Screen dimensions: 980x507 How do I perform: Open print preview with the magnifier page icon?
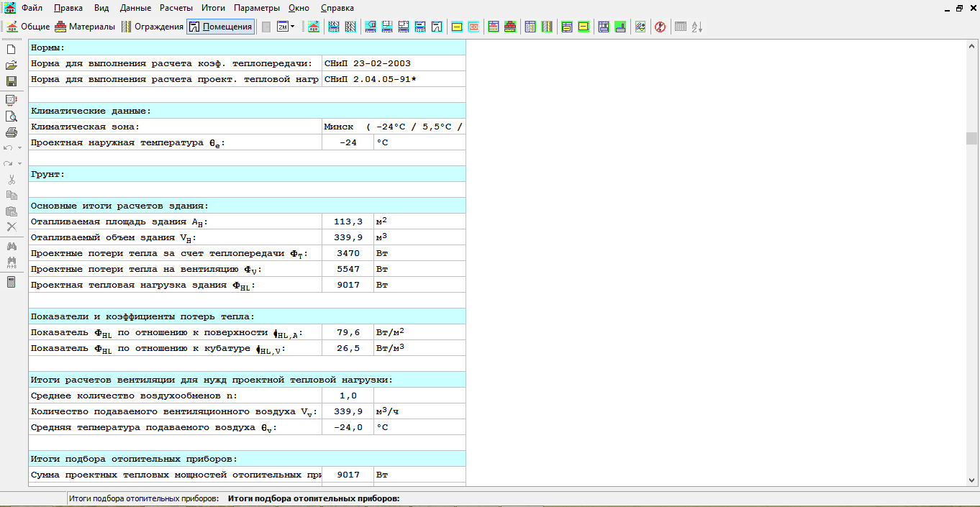pyautogui.click(x=11, y=116)
